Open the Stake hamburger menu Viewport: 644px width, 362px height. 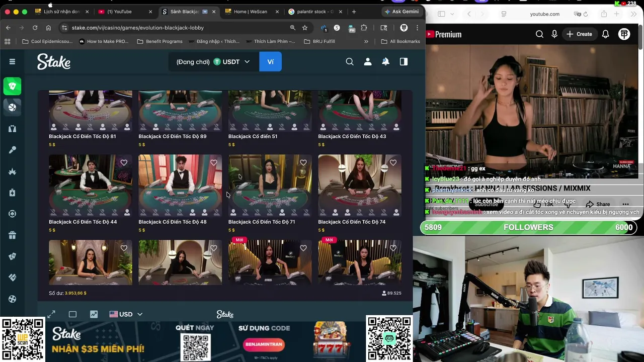12,61
